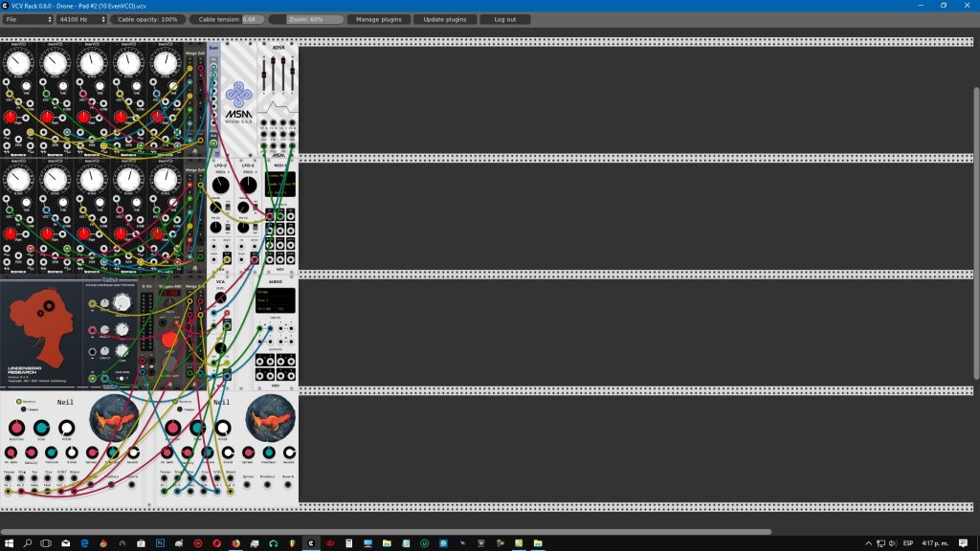Adjust the Zoom 60% slider
Viewport: 980px width, 551px height.
tap(306, 19)
